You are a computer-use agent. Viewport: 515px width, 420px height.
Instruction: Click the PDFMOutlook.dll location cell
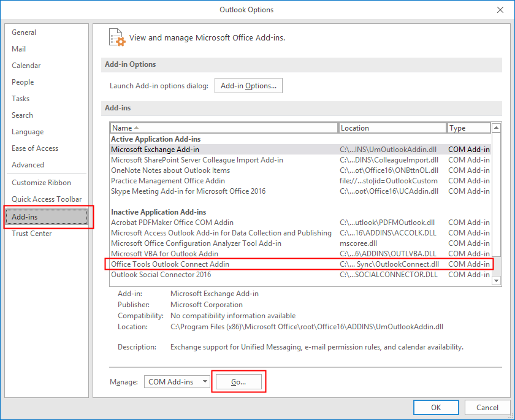pyautogui.click(x=387, y=223)
